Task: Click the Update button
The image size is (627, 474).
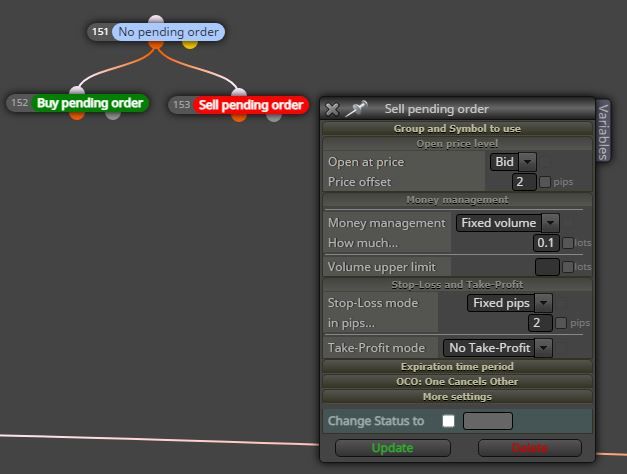Action: click(393, 448)
